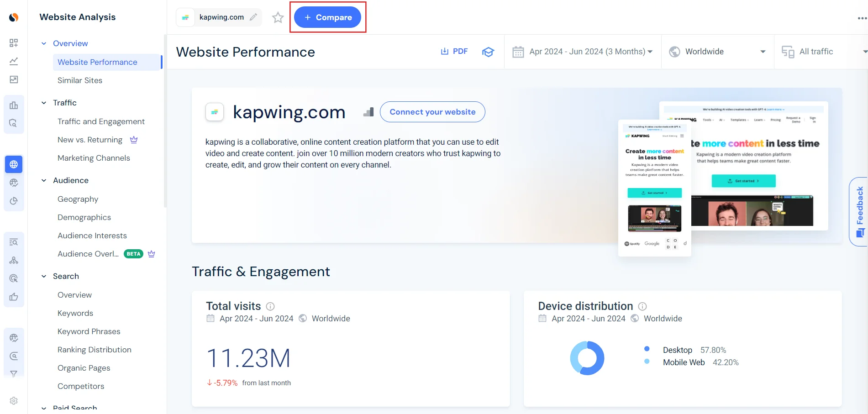This screenshot has width=868, height=414.
Task: Open the add-widgets grid icon in left rail
Action: 14,43
